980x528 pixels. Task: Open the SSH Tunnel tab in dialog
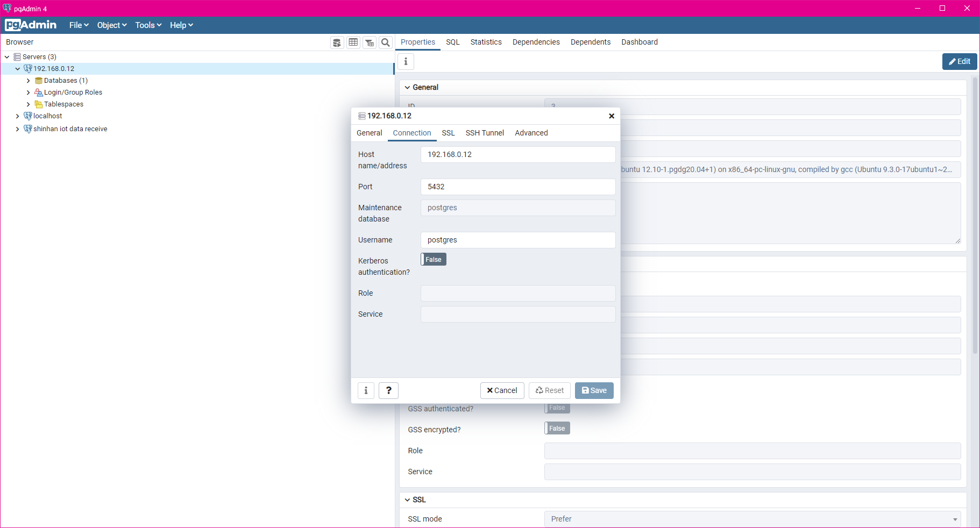coord(485,133)
